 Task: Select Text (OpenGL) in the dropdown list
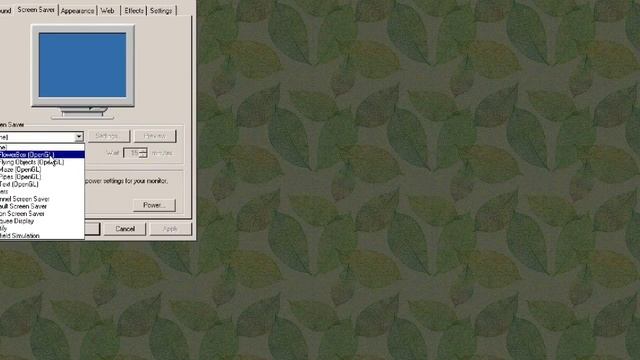[42, 184]
